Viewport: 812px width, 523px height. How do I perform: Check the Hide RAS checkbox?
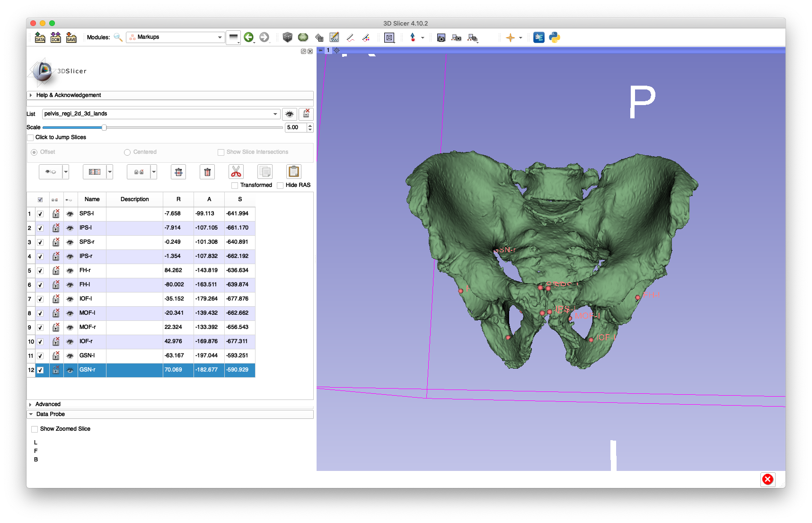click(x=280, y=186)
